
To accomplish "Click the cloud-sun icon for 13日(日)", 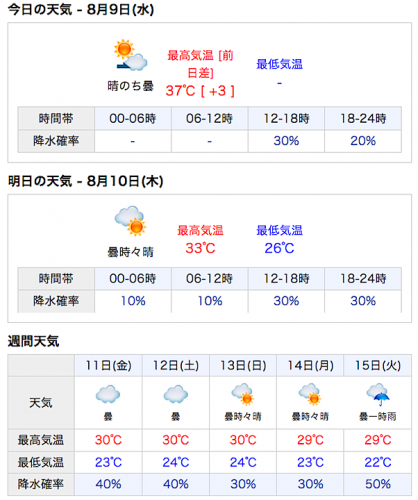I will click(243, 394).
